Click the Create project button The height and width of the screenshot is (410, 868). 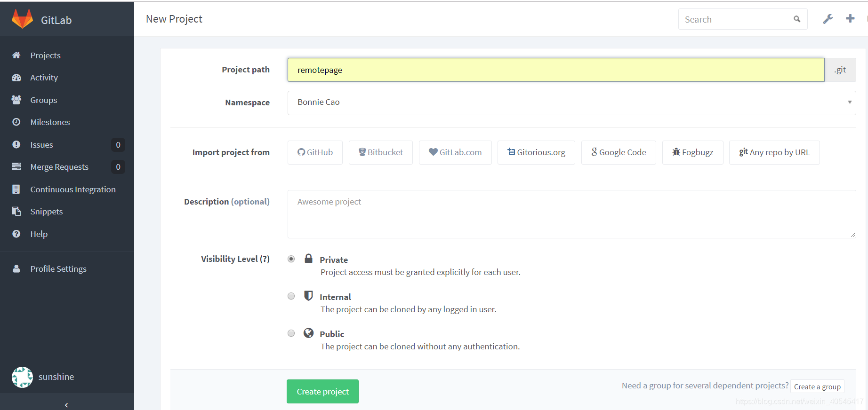tap(322, 391)
